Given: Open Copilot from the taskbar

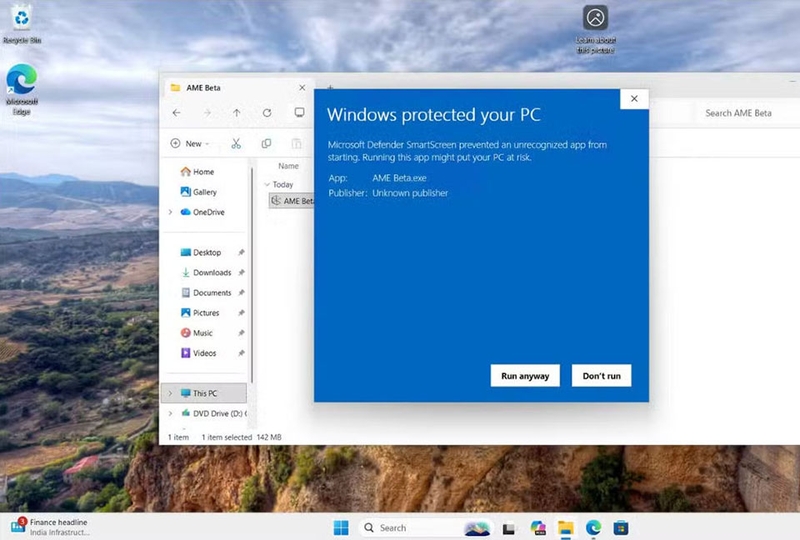Looking at the screenshot, I should pos(538,528).
